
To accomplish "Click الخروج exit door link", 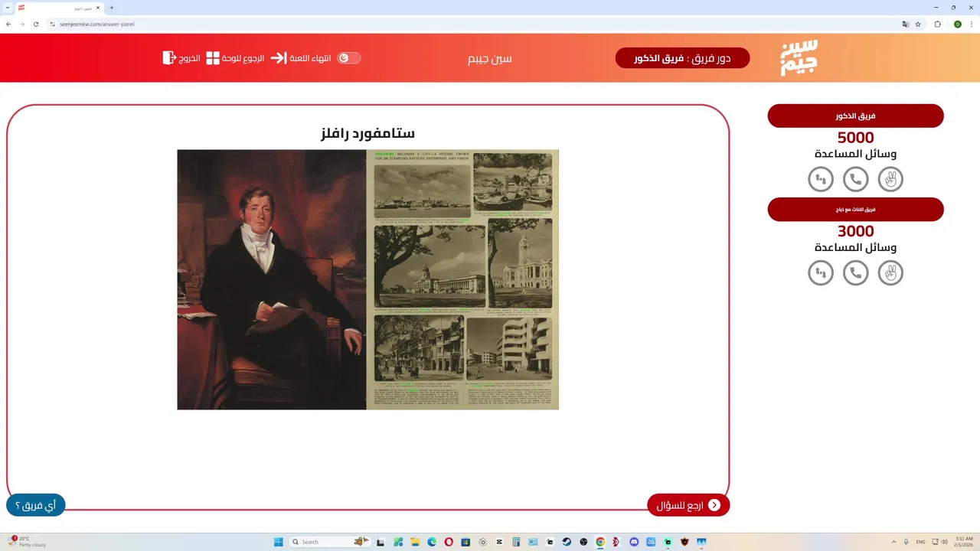I will [x=181, y=58].
